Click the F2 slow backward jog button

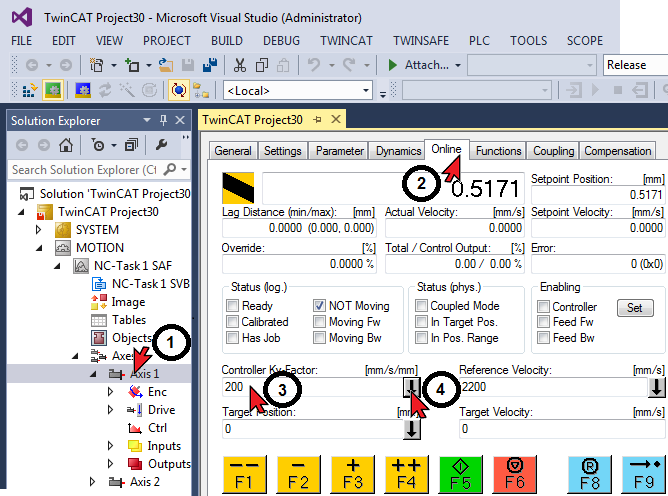point(299,475)
